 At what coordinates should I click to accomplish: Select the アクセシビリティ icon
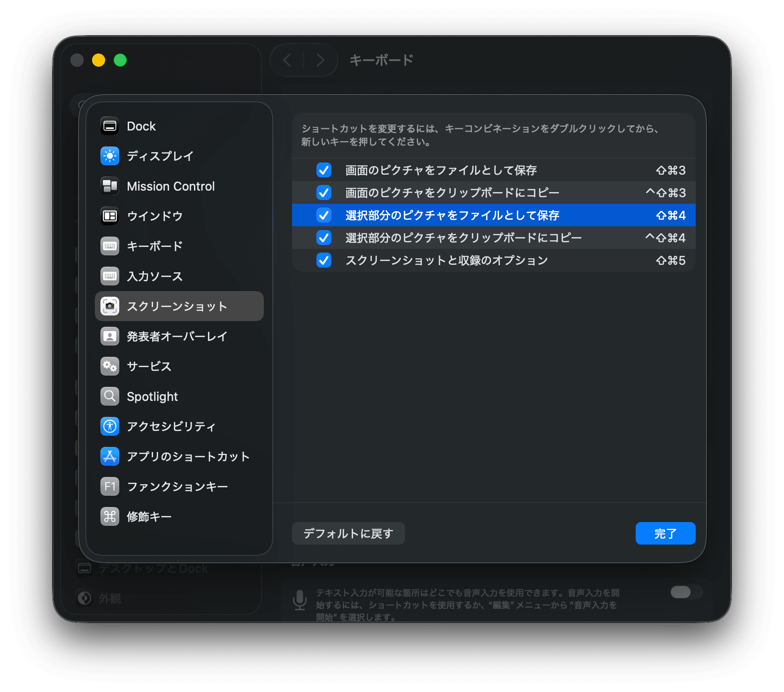(110, 426)
